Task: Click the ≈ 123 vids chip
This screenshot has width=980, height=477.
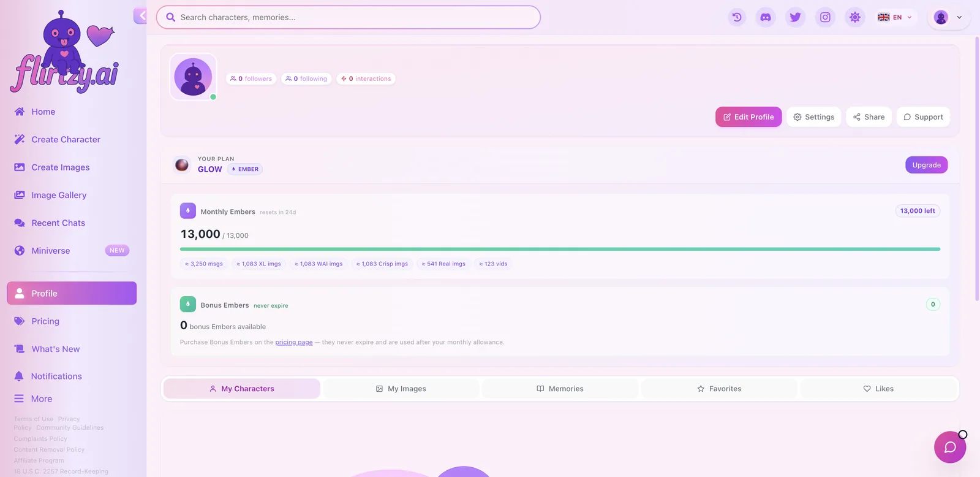Action: [493, 264]
